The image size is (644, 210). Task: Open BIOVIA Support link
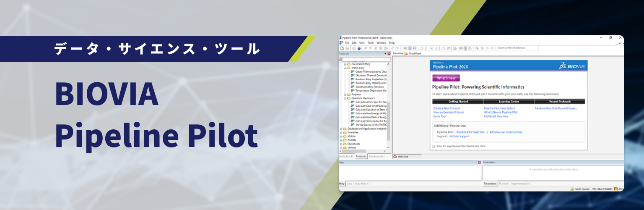pos(460,136)
